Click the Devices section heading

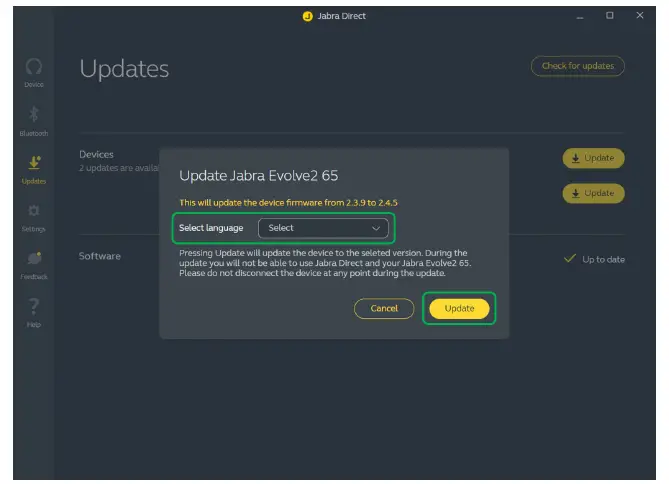(96, 155)
